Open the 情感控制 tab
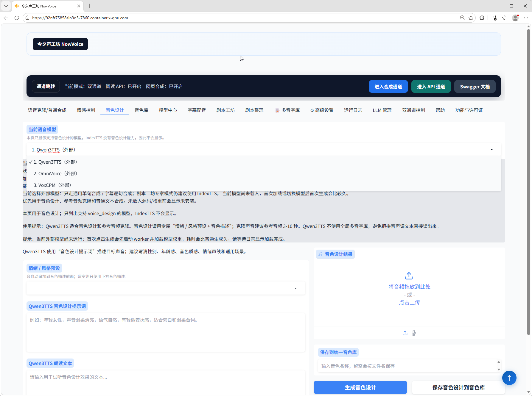 tap(86, 110)
